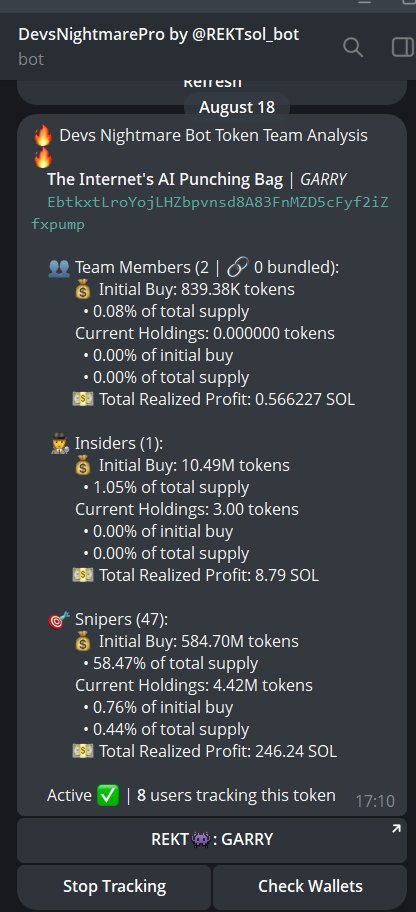Viewport: 416px width, 912px height.
Task: Click the 17:10 message timestamp
Action: click(x=375, y=801)
